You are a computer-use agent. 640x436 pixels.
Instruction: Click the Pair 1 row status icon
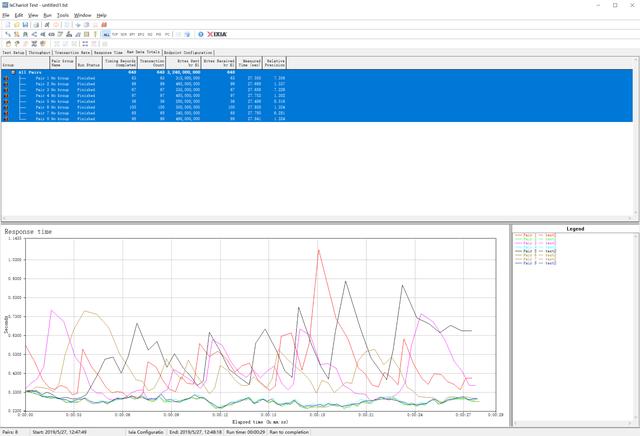tap(7, 77)
